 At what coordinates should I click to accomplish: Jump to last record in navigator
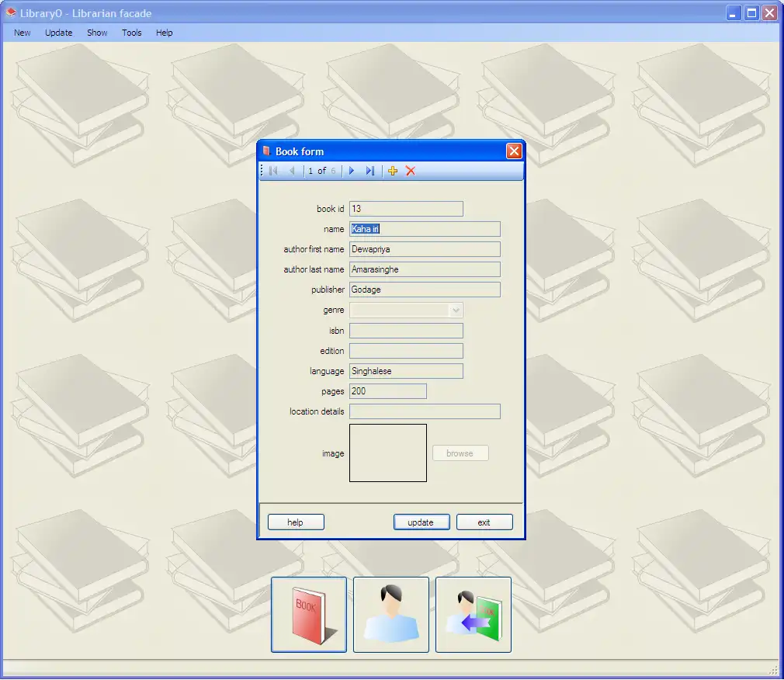370,171
